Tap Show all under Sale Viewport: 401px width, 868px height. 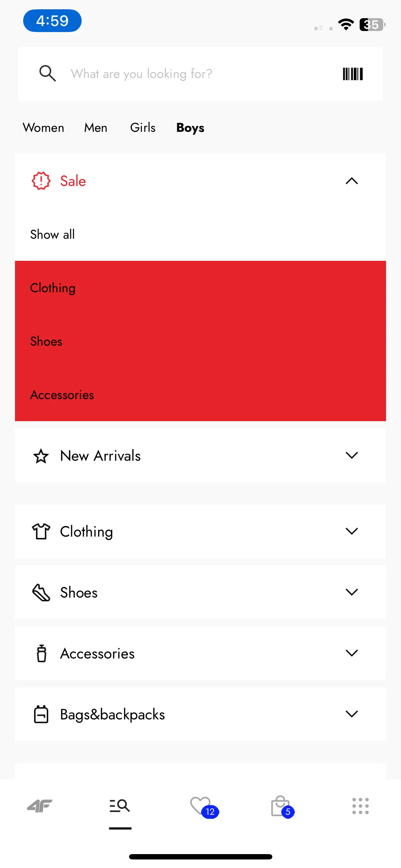click(52, 234)
